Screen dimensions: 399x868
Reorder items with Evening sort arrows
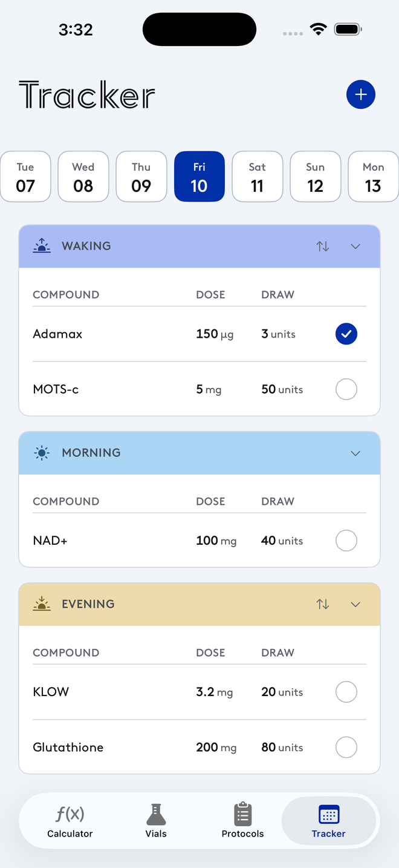[x=323, y=604]
